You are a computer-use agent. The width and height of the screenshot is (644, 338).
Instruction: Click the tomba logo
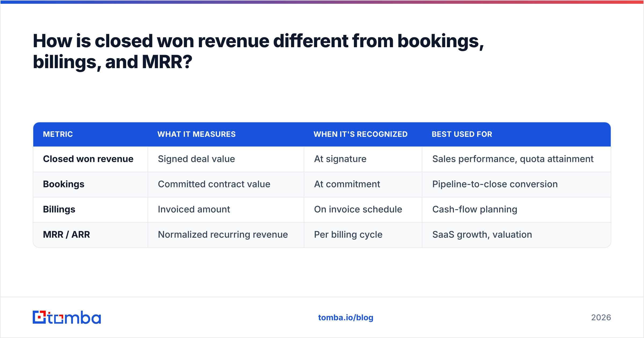tap(67, 317)
